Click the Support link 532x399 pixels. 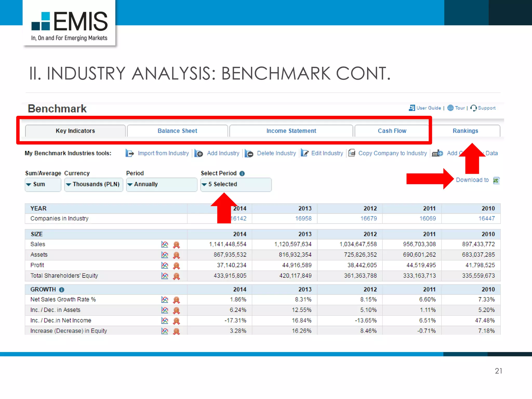pos(487,108)
